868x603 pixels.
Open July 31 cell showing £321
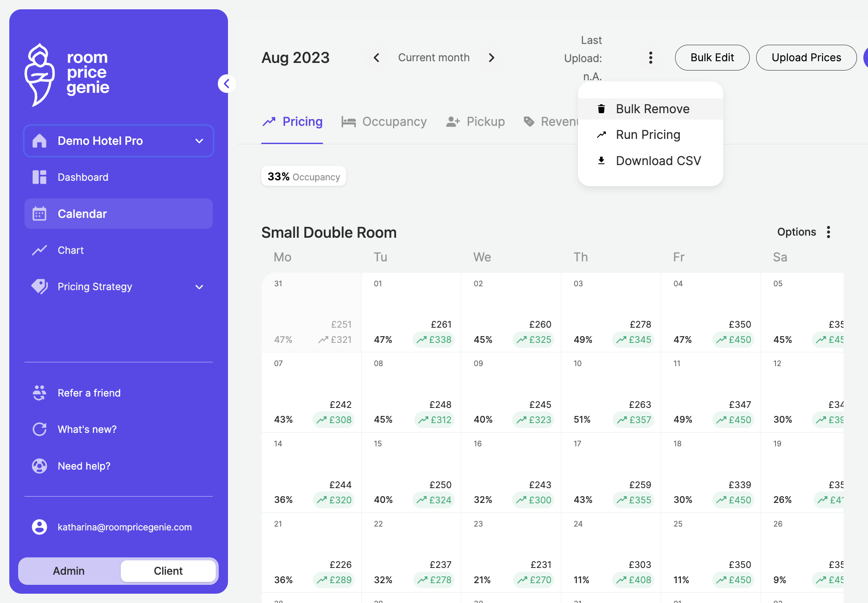tap(312, 312)
